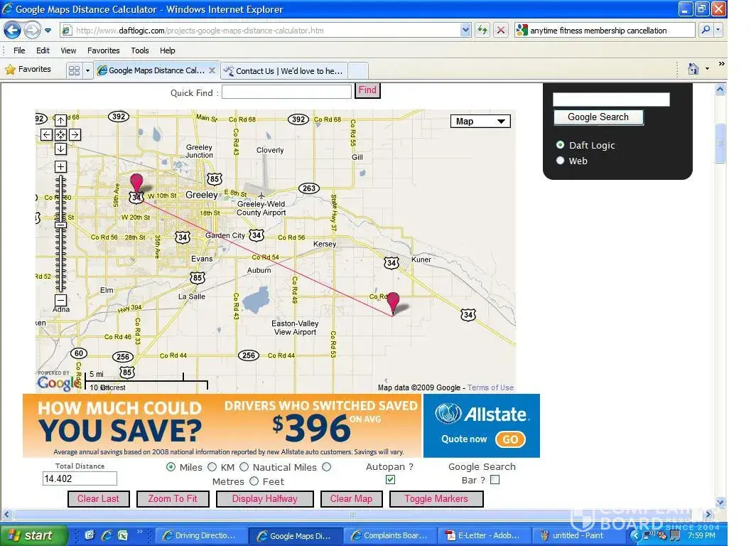The height and width of the screenshot is (546, 756).
Task: Select the Feet radio button
Action: point(254,481)
